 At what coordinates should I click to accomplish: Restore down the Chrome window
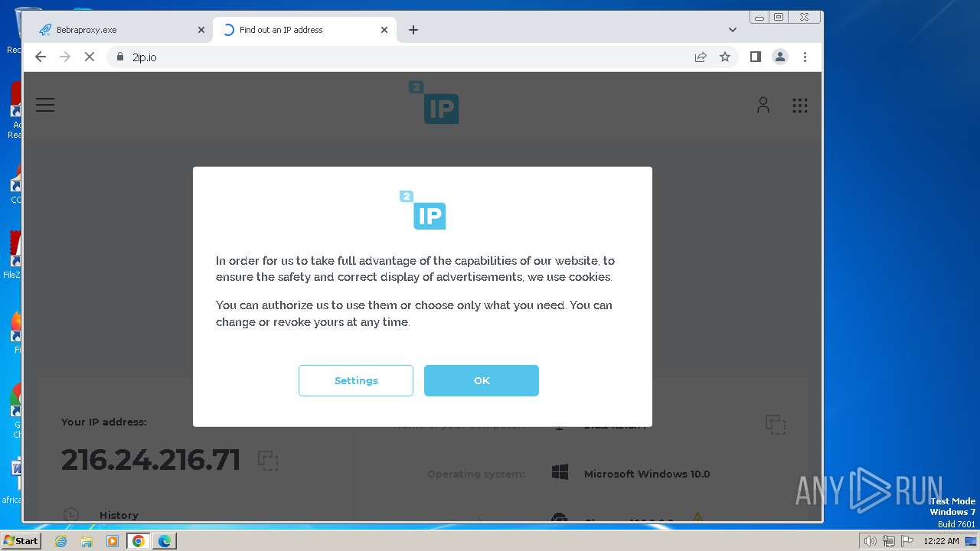pos(779,17)
